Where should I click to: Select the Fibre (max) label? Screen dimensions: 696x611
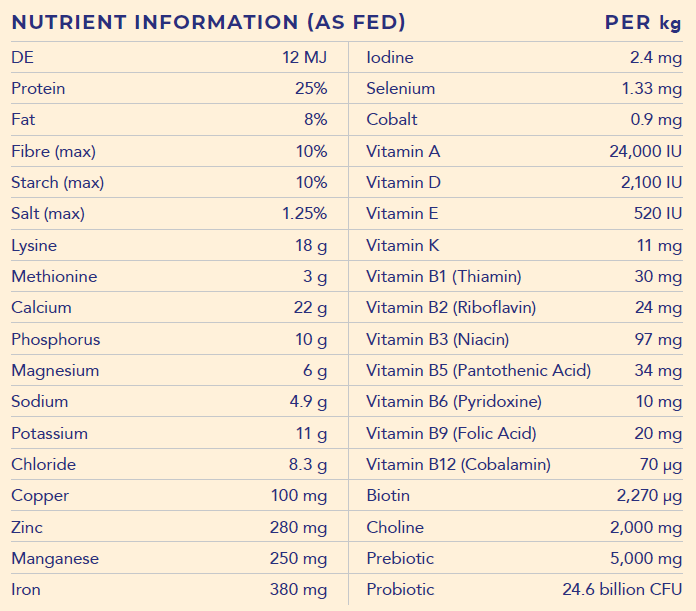click(53, 152)
